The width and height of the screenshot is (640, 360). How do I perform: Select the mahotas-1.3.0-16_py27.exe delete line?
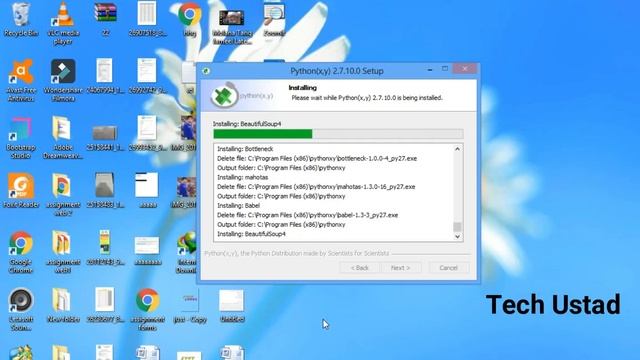pyautogui.click(x=316, y=187)
